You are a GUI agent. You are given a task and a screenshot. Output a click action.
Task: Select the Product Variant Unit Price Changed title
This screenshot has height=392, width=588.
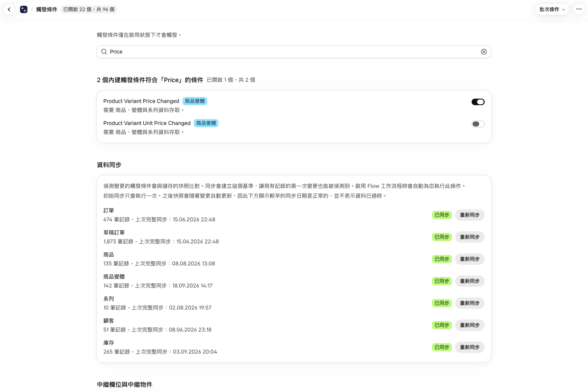tap(147, 123)
